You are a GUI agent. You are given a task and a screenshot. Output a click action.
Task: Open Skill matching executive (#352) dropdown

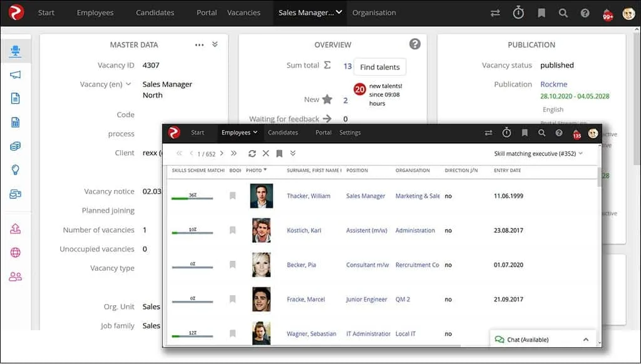pos(538,153)
